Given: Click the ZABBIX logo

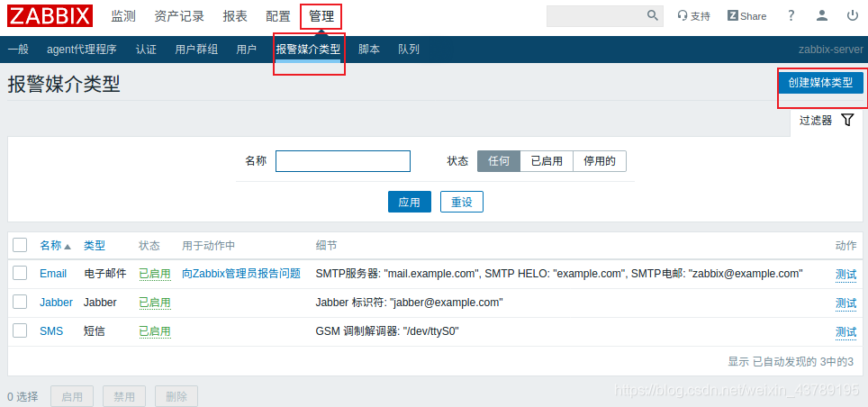Looking at the screenshot, I should [x=50, y=16].
